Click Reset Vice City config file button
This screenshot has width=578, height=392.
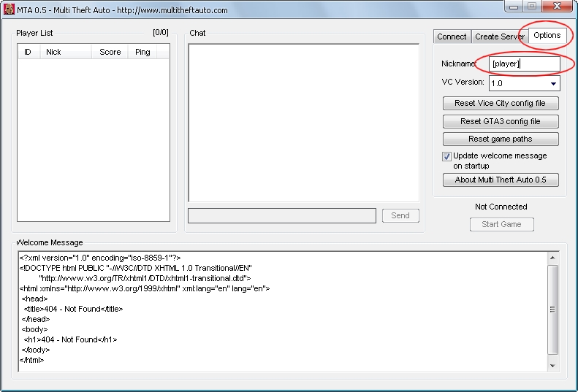pyautogui.click(x=501, y=103)
